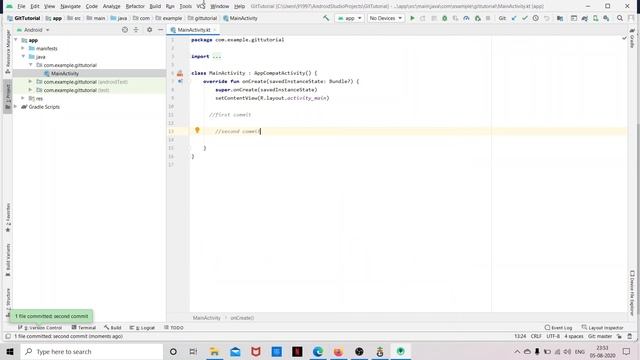Click the 4 spaces indent indicator
Viewport: 640px width, 360px height.
pos(574,336)
